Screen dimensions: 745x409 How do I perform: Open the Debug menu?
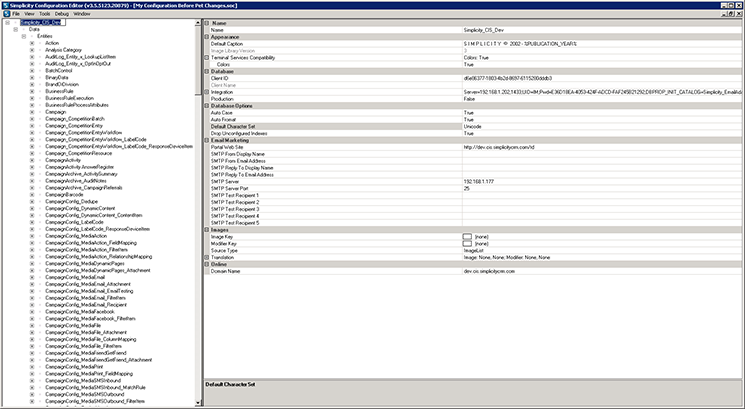pos(62,14)
